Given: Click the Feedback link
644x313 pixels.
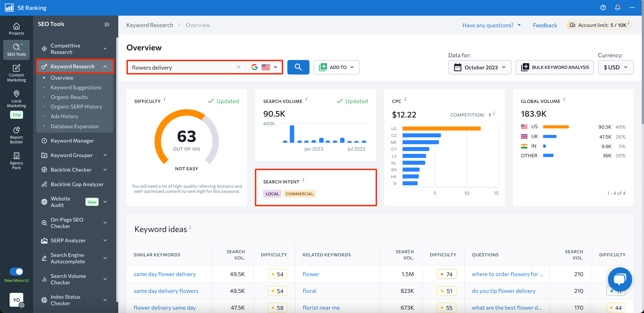Looking at the screenshot, I should (545, 25).
